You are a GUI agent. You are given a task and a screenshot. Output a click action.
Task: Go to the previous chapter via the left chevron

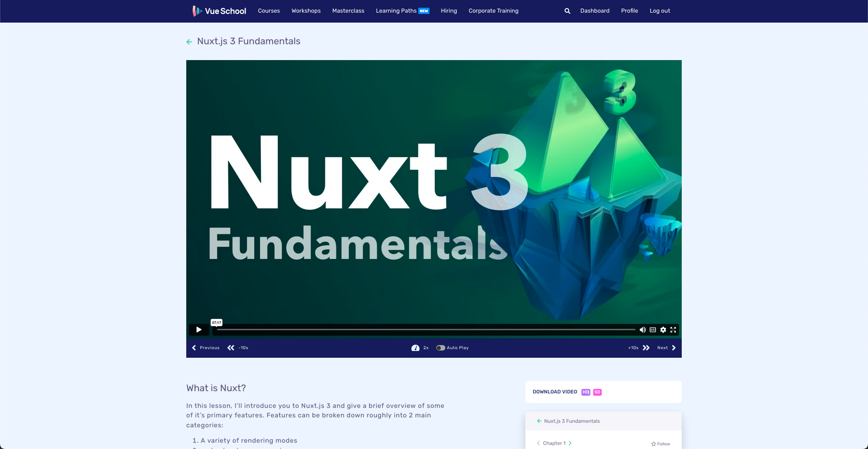pos(538,443)
